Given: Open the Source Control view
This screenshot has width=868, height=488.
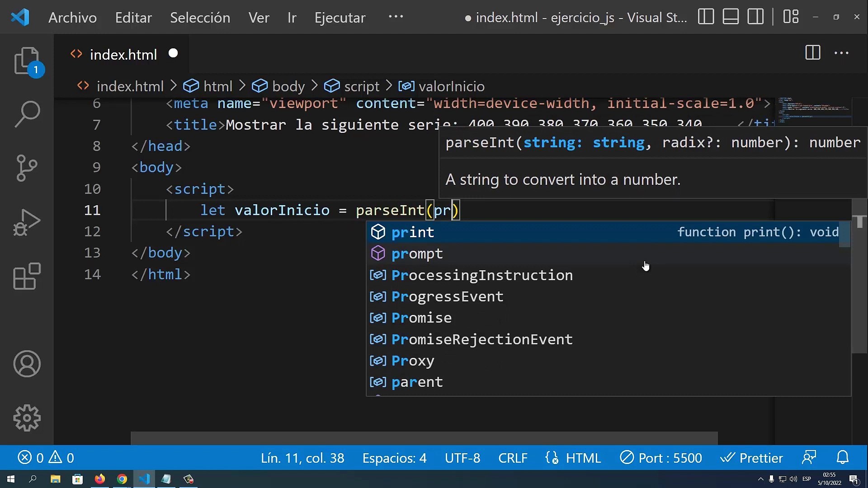Looking at the screenshot, I should pos(27,168).
